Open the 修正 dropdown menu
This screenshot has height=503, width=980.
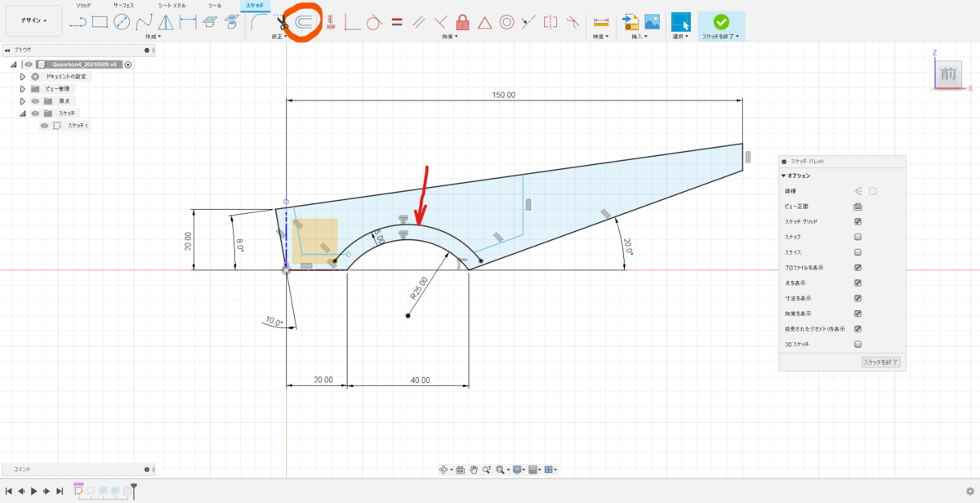coord(279,37)
